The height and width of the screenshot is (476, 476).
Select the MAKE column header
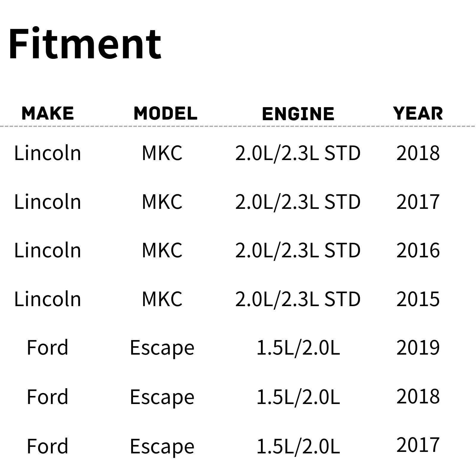pos(48,113)
